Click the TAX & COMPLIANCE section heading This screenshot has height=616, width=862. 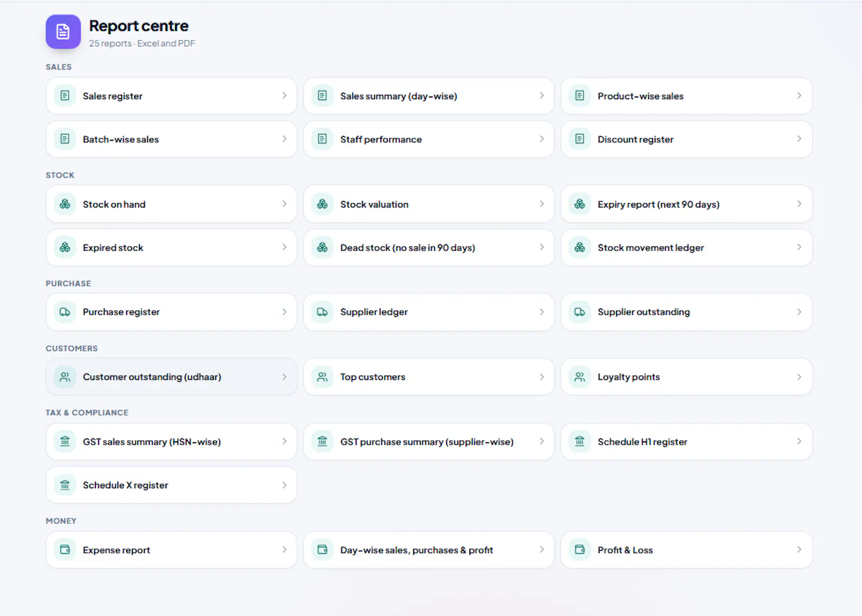pyautogui.click(x=87, y=413)
